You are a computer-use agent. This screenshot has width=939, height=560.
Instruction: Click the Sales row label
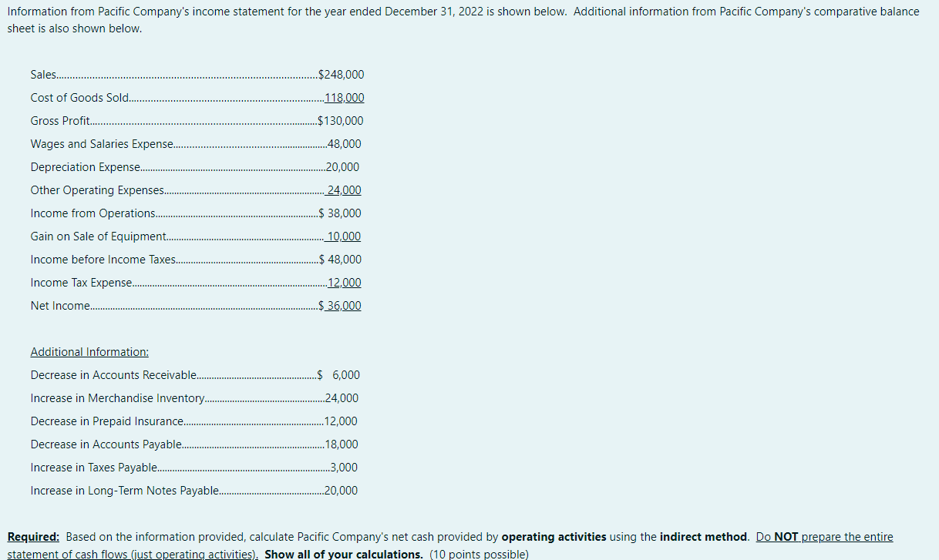pyautogui.click(x=43, y=75)
